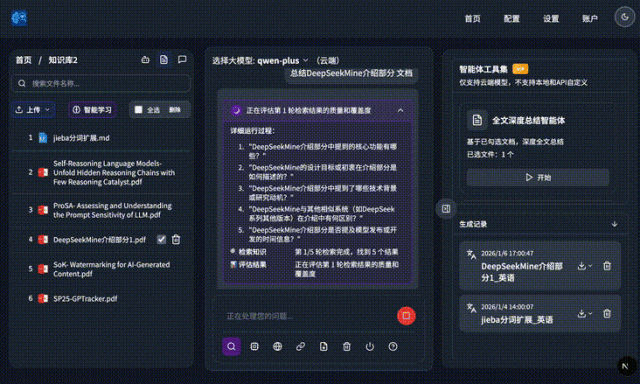This screenshot has height=384, width=640.
Task: Click the file icon in chat toolbar
Action: (324, 346)
